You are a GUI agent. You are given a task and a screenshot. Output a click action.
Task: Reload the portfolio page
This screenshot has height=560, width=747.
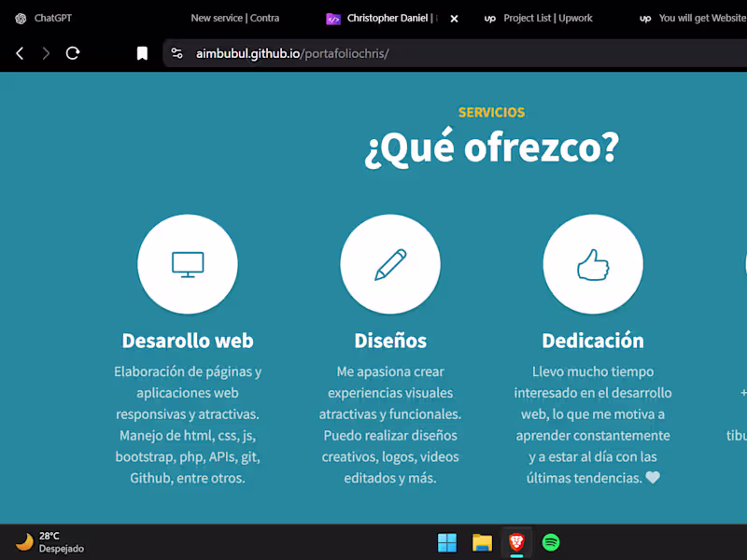[x=73, y=53]
